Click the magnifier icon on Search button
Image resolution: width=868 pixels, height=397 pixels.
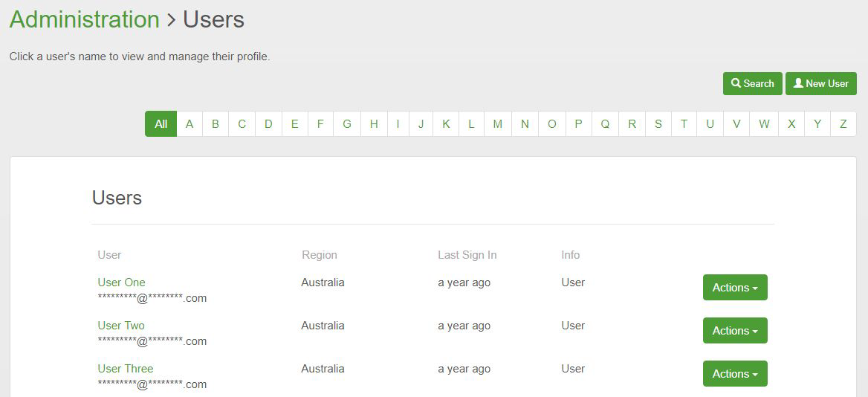[x=736, y=83]
